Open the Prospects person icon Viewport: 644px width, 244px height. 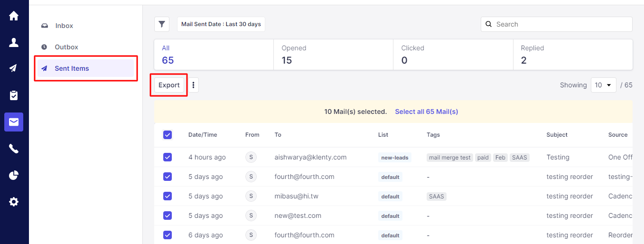14,43
